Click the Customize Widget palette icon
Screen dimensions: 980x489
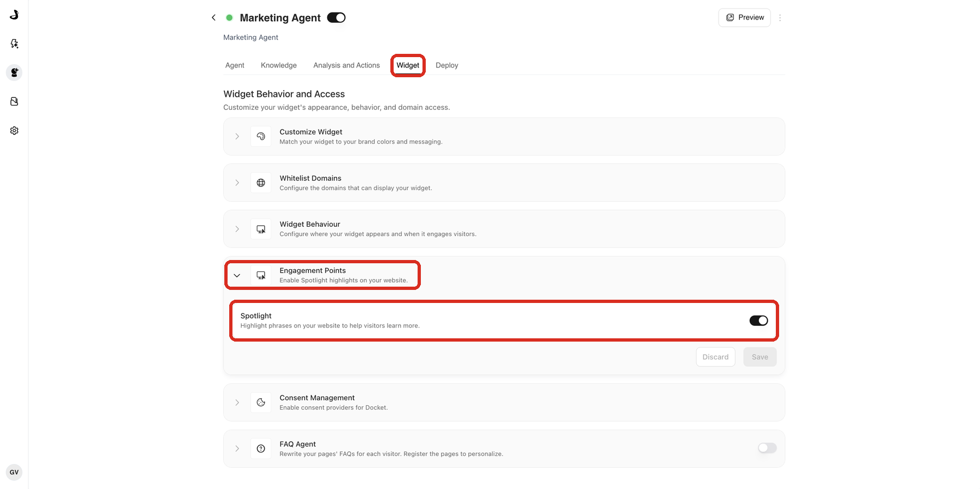click(261, 137)
